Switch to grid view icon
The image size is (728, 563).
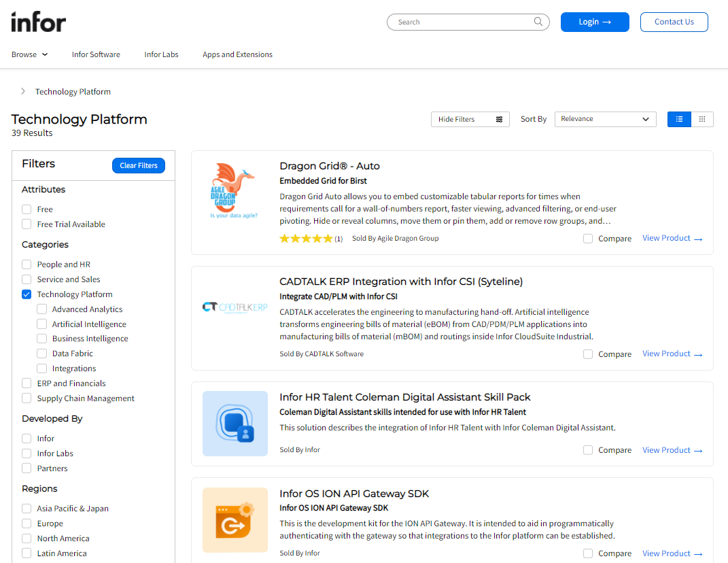(x=702, y=120)
